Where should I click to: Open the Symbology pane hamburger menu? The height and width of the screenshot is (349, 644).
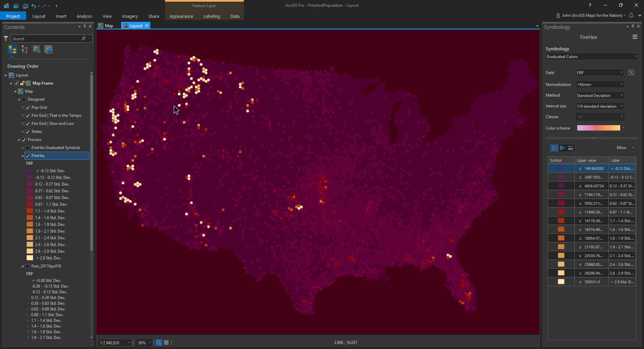click(x=635, y=37)
